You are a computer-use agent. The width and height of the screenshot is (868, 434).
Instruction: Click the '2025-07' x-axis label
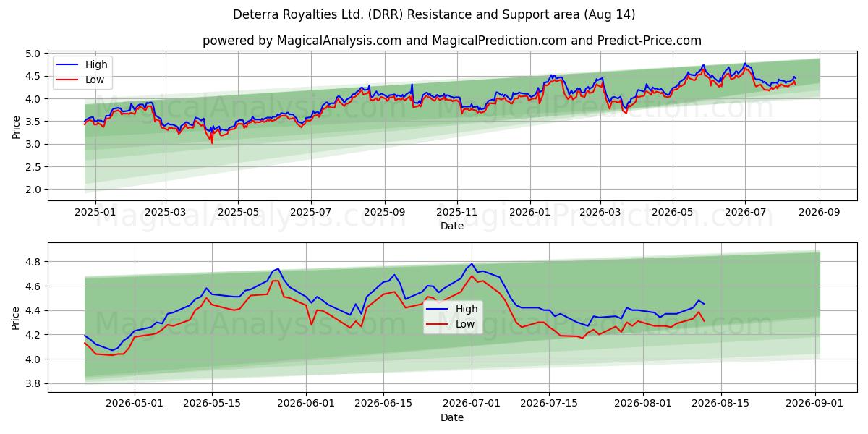[x=311, y=213]
